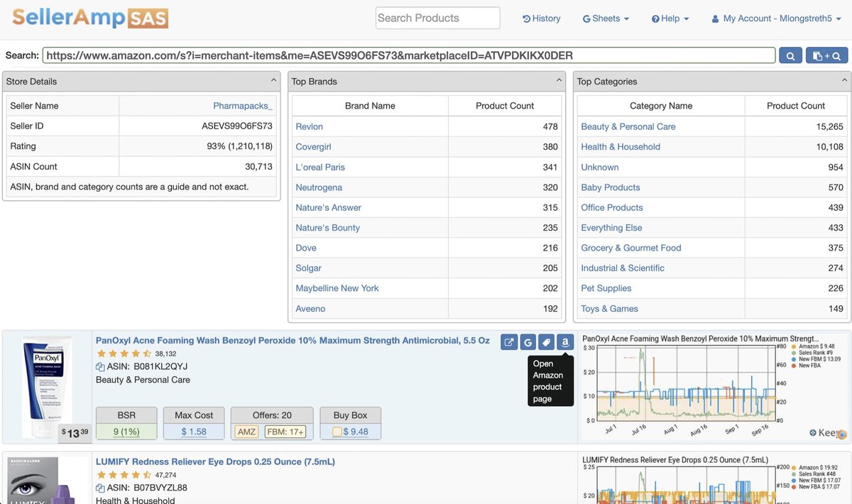Select the Pet Supplies category
852x504 pixels.
606,288
